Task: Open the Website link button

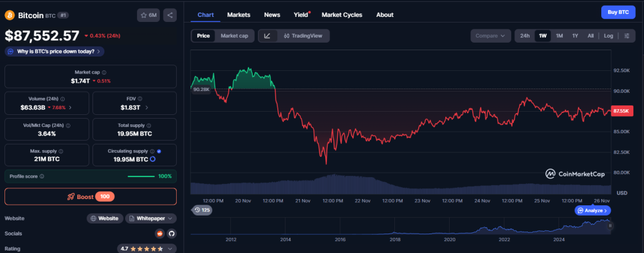Action: pos(105,218)
